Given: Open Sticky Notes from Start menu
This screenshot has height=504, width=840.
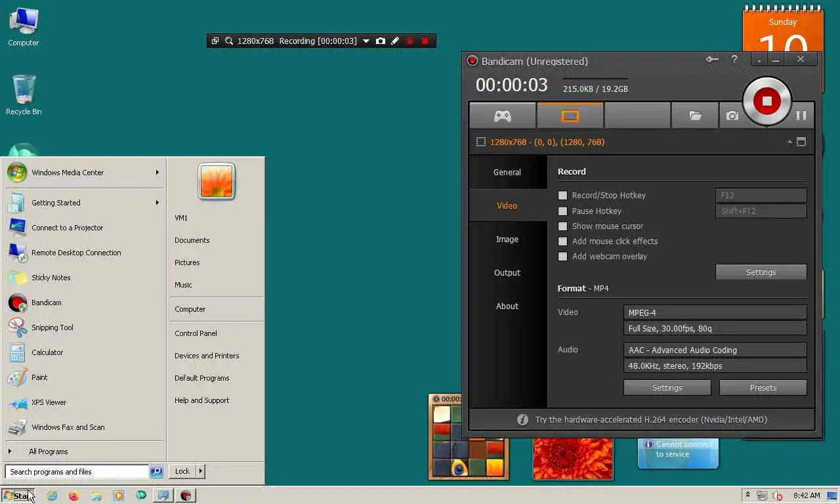Looking at the screenshot, I should tap(84, 278).
